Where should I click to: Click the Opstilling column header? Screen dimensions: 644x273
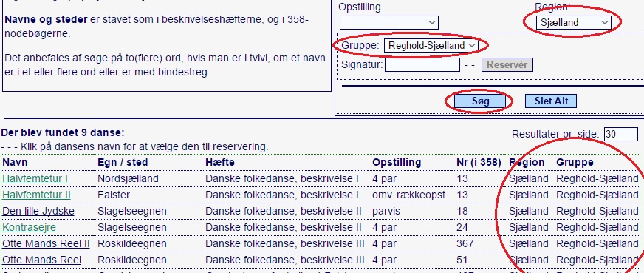tap(397, 163)
